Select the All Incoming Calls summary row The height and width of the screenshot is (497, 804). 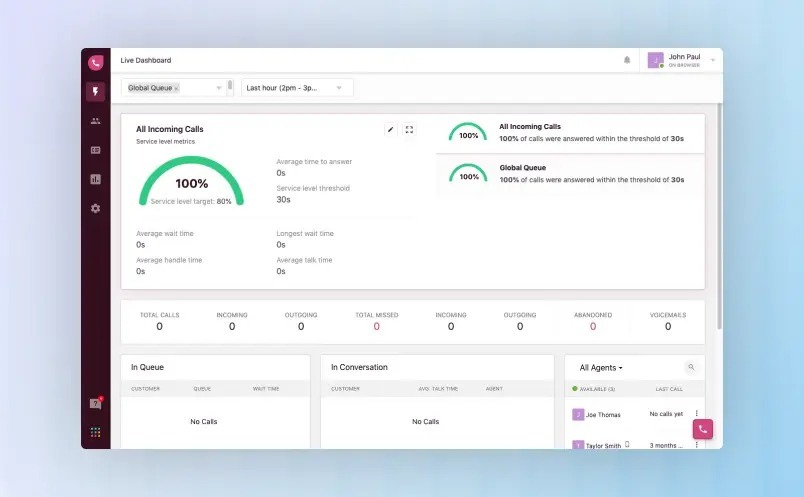coord(570,133)
